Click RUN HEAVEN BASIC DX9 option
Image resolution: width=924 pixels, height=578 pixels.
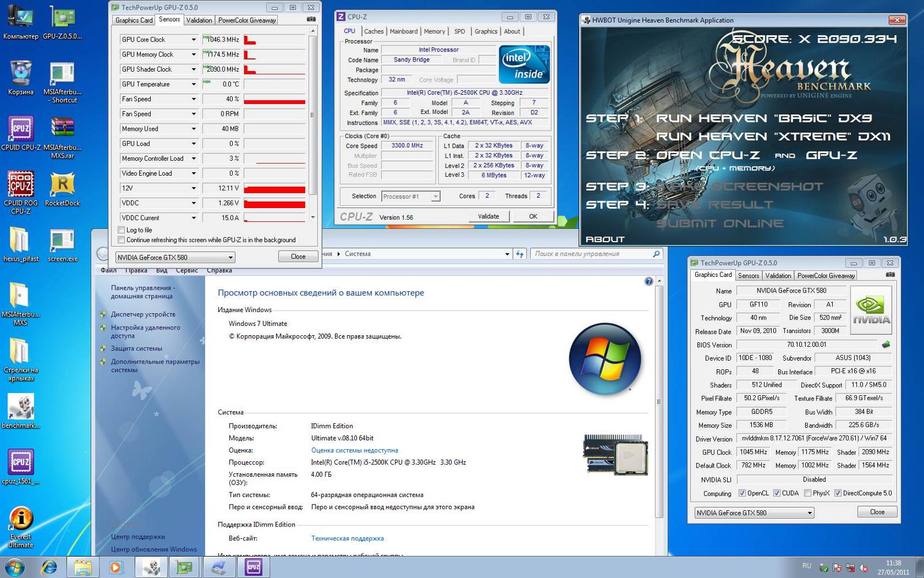pyautogui.click(x=765, y=118)
